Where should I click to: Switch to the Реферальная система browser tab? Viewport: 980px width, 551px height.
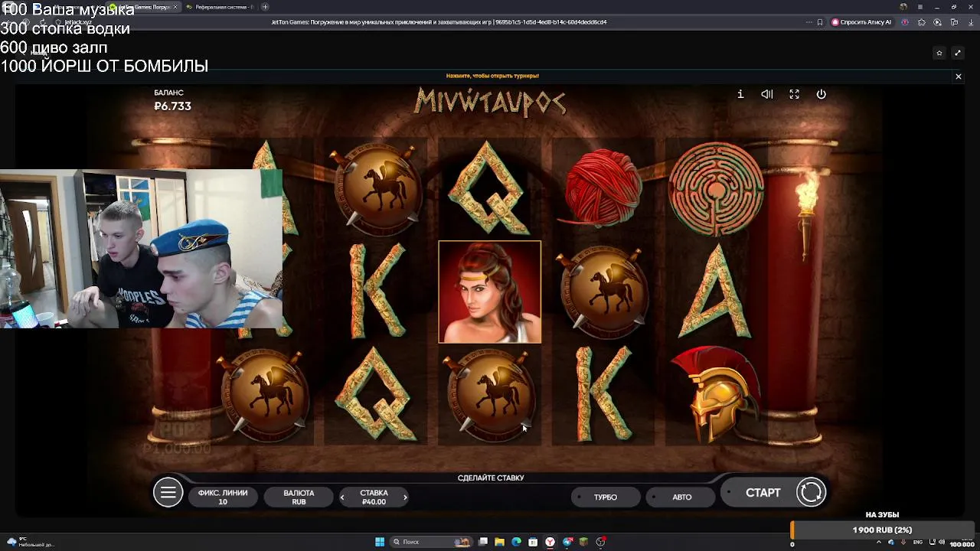[x=220, y=7]
